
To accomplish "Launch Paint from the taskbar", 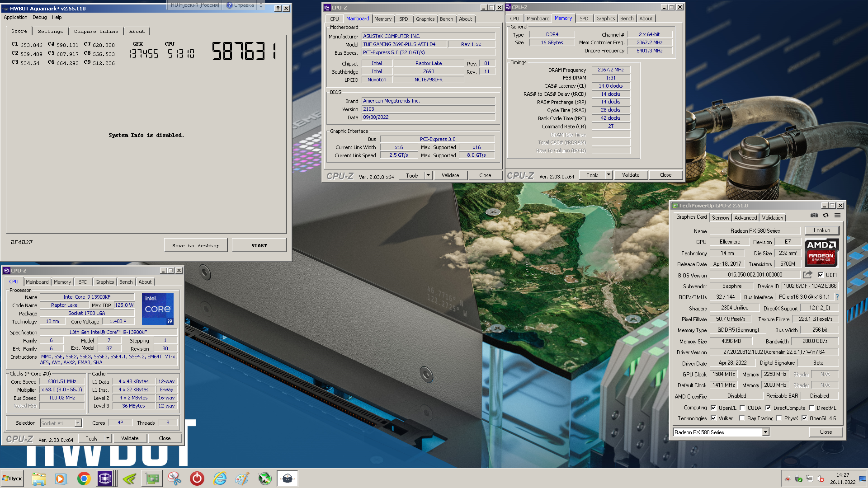I will pos(242,479).
